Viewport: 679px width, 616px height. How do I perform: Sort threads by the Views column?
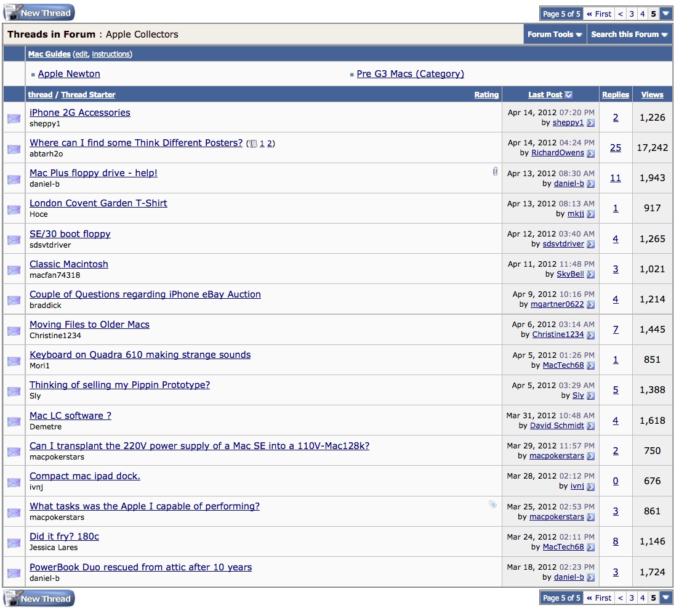[x=652, y=94]
